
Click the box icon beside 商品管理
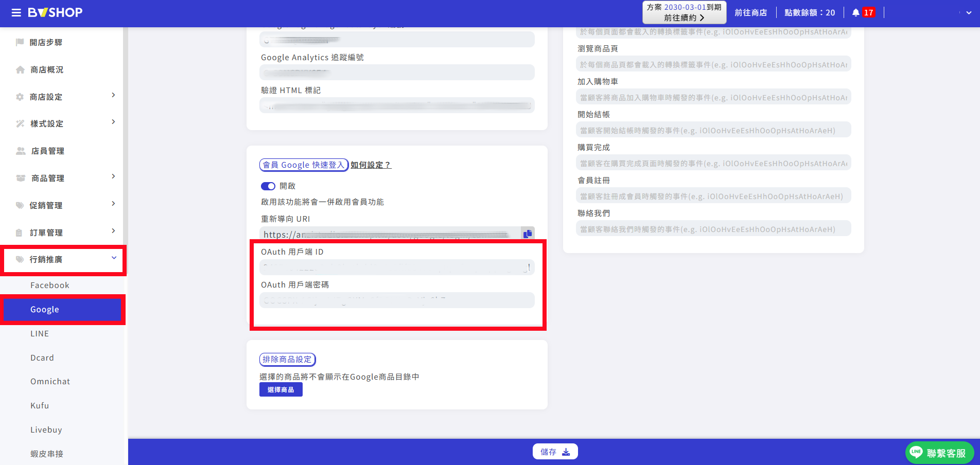21,178
